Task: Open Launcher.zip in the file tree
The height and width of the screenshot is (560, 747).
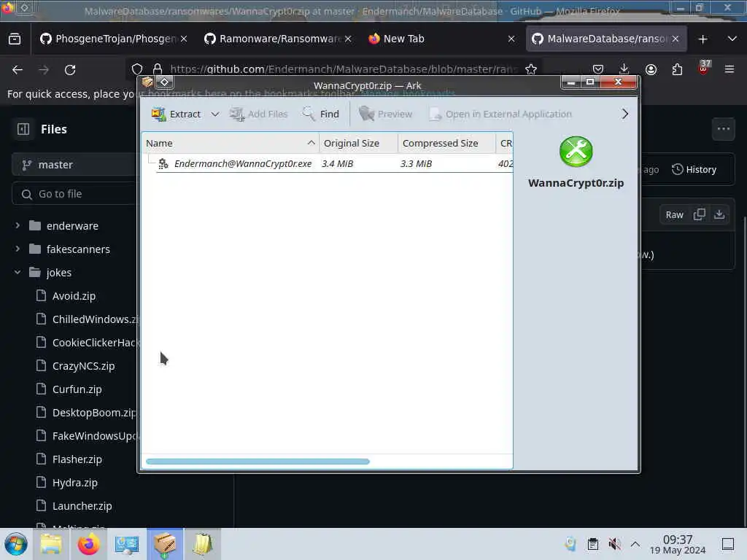Action: pyautogui.click(x=82, y=506)
